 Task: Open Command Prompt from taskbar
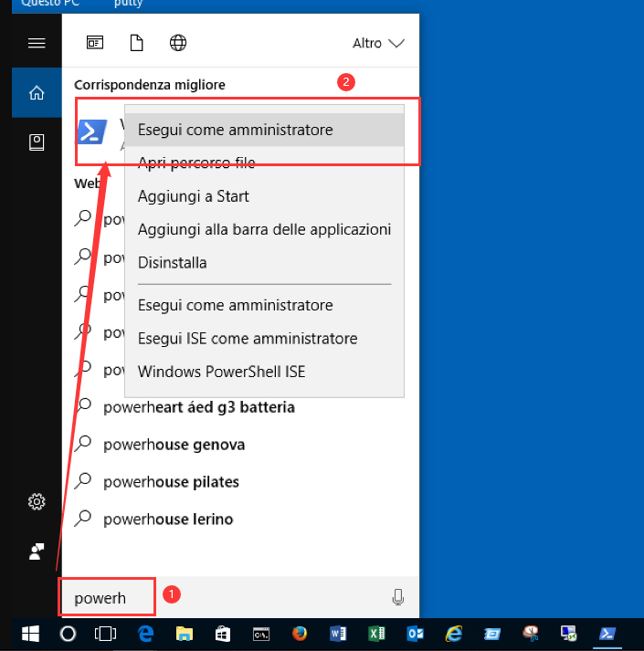coord(261,634)
